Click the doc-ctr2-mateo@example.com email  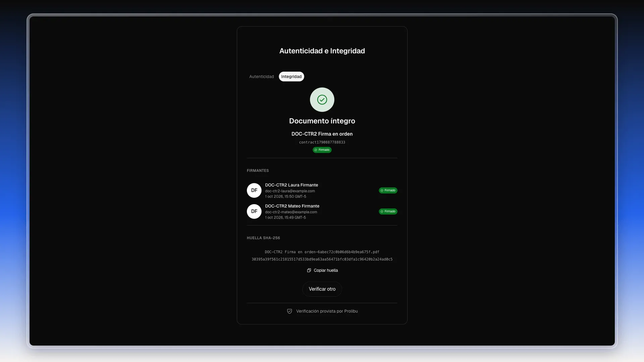tap(291, 212)
